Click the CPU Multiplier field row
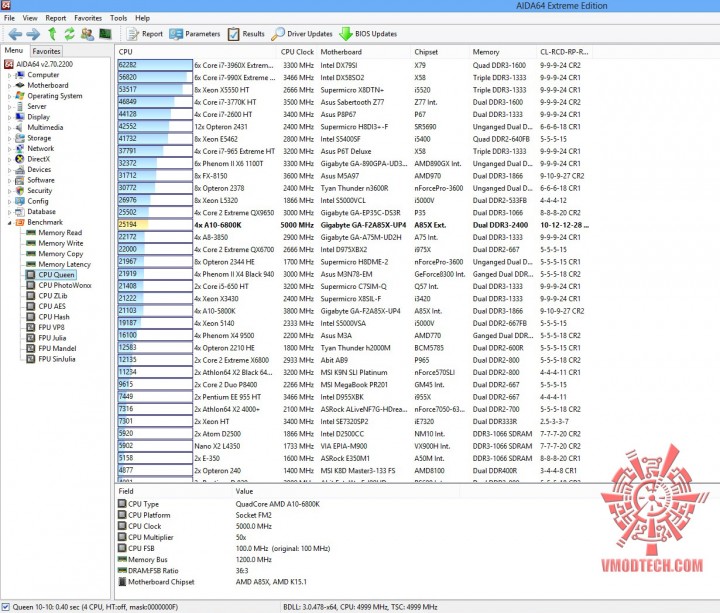 click(184, 537)
